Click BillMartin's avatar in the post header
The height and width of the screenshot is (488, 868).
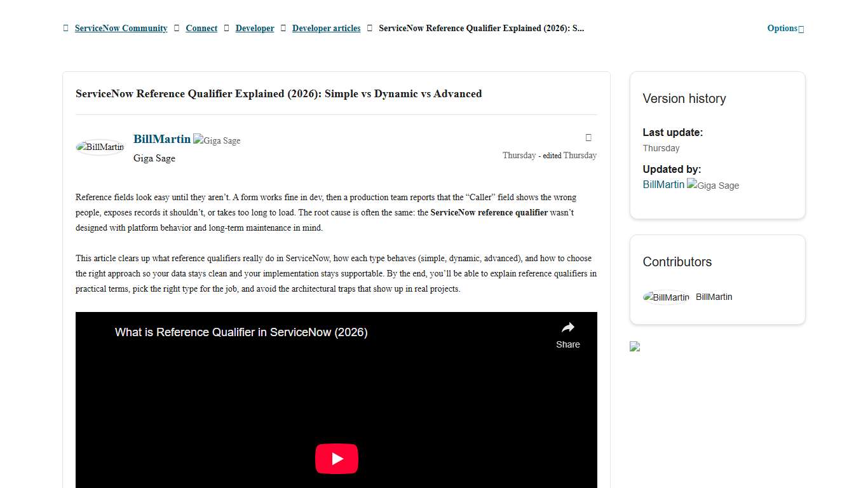point(100,147)
